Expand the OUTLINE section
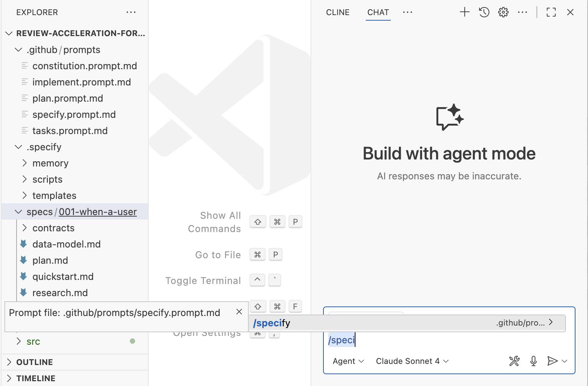 coord(35,362)
